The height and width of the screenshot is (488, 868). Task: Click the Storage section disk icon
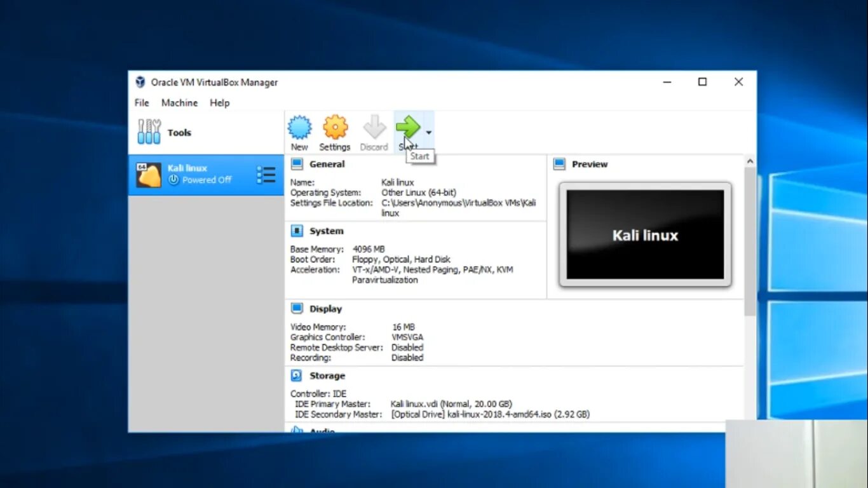(297, 376)
